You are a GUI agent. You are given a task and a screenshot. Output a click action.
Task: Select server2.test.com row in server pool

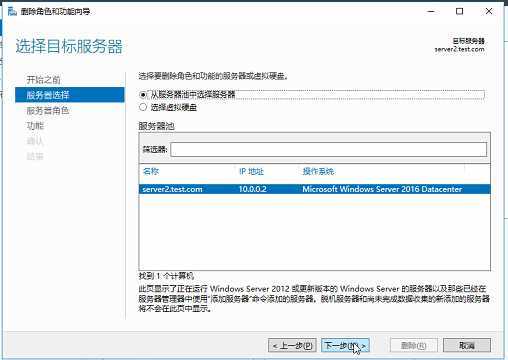point(315,189)
